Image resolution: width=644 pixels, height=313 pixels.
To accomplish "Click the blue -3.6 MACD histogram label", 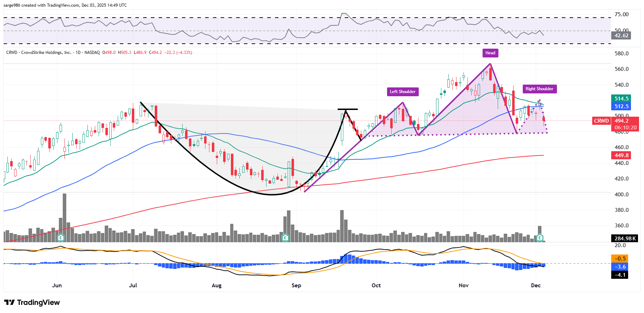I will point(620,267).
